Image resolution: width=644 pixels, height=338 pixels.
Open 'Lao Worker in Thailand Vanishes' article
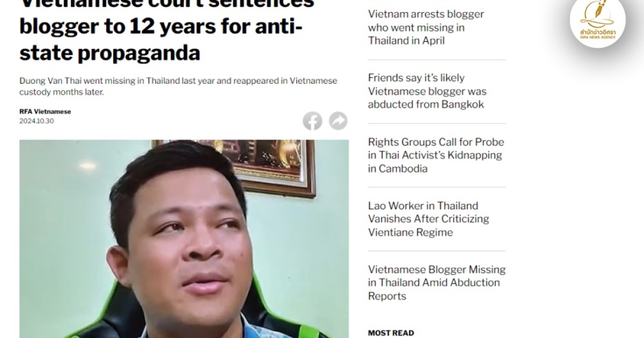point(428,219)
